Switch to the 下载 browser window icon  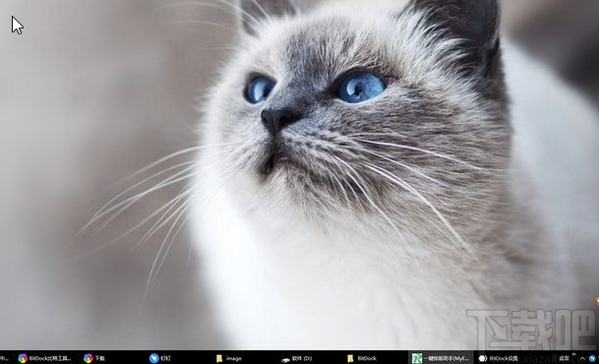89,358
